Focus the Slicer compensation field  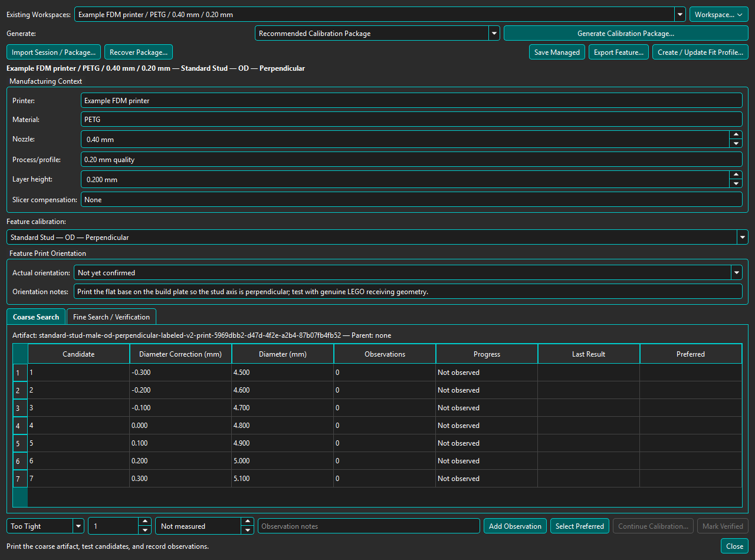coord(411,200)
